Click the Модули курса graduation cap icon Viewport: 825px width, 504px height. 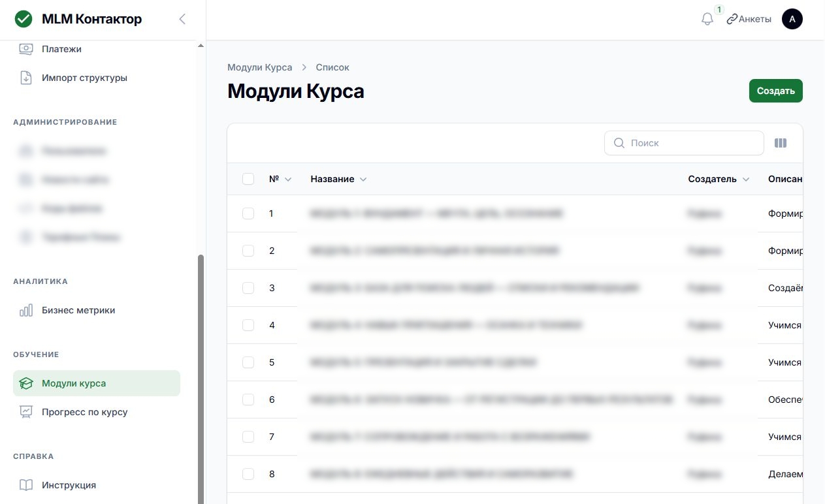coord(26,383)
